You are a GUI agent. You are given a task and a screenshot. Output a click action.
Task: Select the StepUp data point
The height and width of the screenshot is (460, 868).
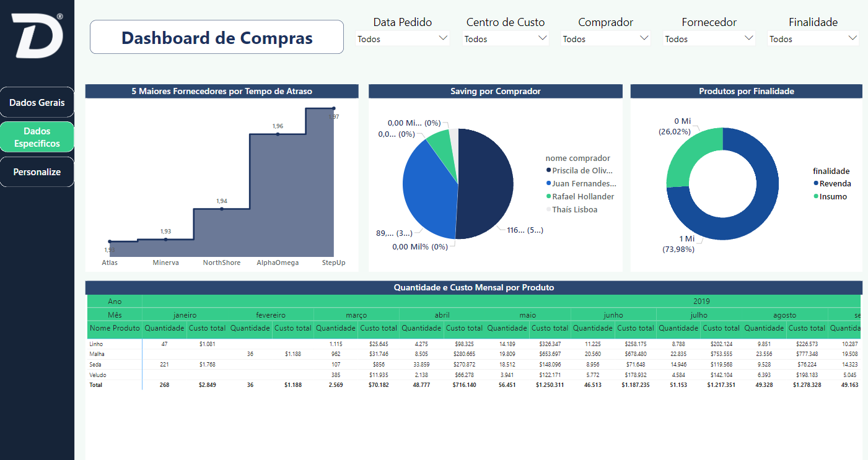333,109
